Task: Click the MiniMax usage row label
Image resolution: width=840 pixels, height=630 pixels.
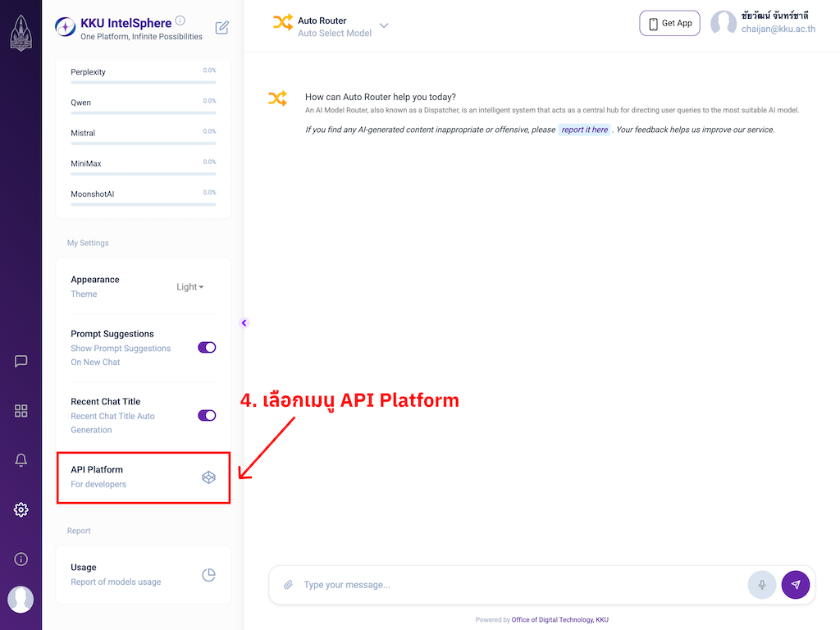Action: pyautogui.click(x=85, y=163)
